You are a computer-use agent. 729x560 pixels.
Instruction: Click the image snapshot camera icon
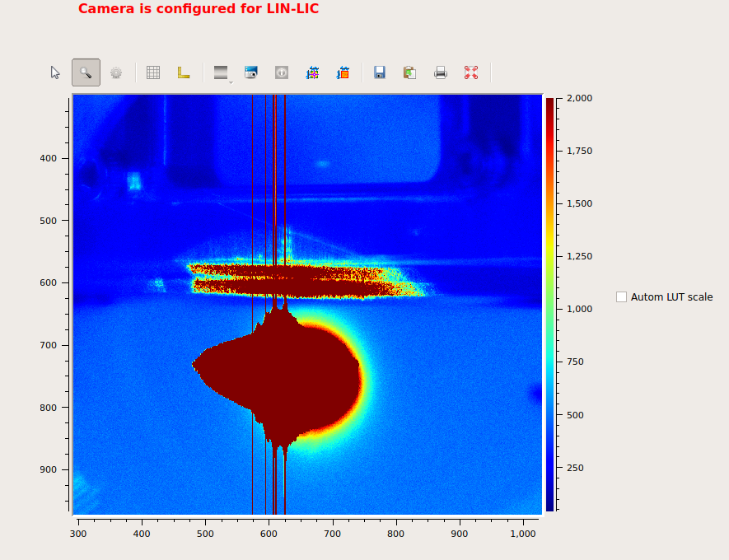[x=251, y=72]
